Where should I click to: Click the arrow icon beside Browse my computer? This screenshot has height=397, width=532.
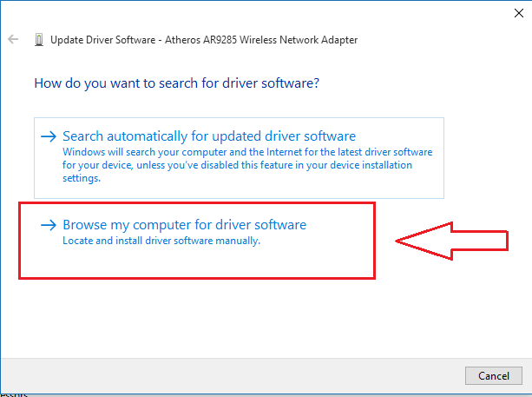coord(49,225)
